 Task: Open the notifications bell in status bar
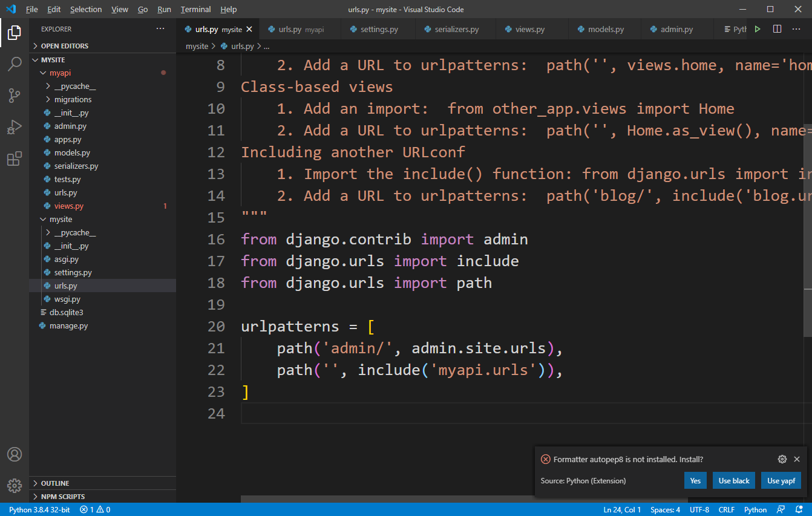799,509
